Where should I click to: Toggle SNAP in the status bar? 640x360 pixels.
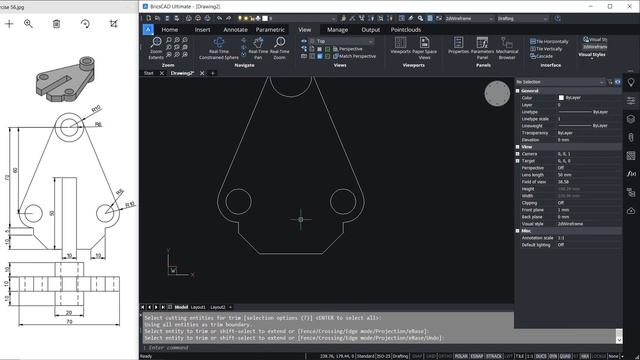click(x=417, y=356)
